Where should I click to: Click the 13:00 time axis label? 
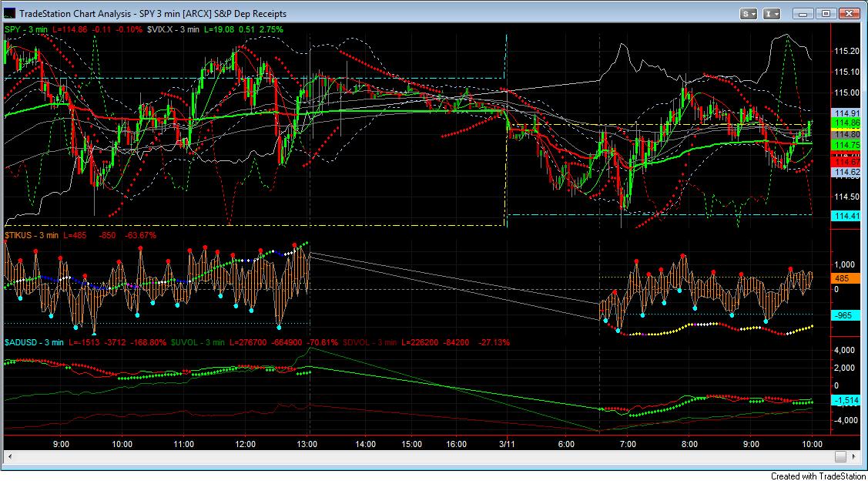coord(307,444)
